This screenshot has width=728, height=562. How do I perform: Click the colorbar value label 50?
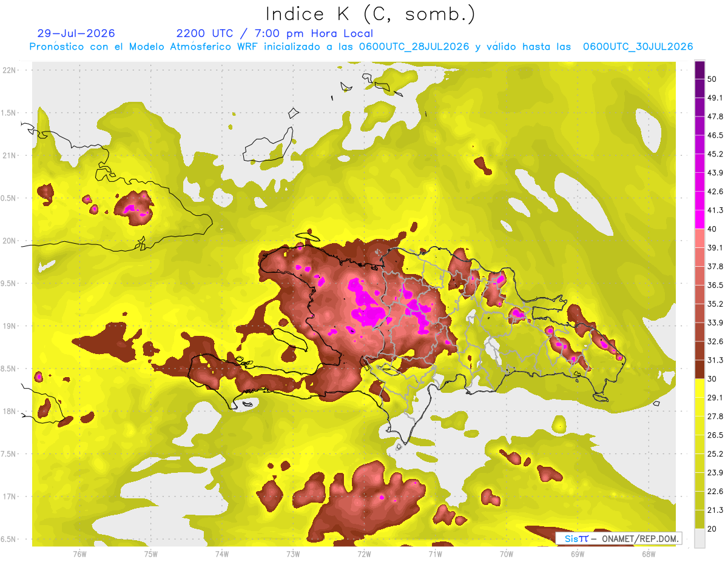713,80
